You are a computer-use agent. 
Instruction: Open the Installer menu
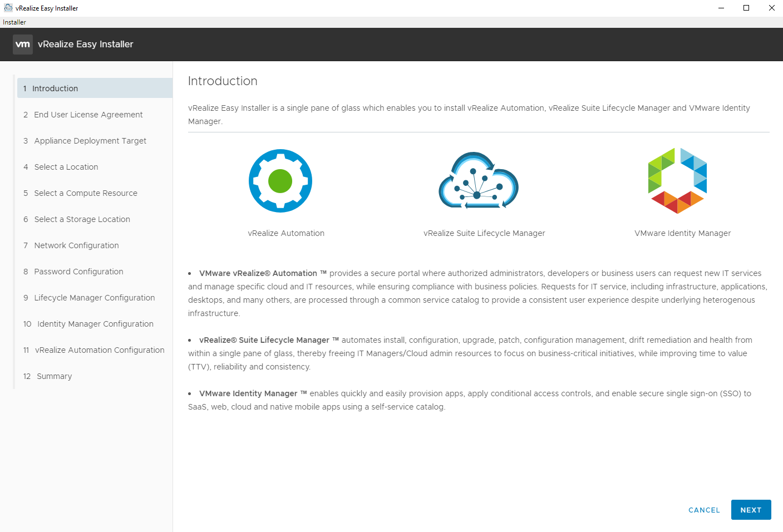(x=14, y=22)
